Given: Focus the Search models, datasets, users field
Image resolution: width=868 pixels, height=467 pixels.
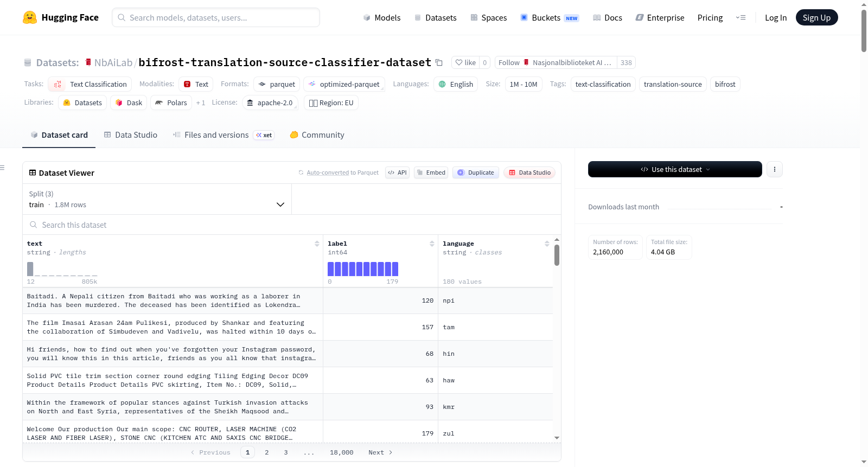Looking at the screenshot, I should pyautogui.click(x=216, y=17).
